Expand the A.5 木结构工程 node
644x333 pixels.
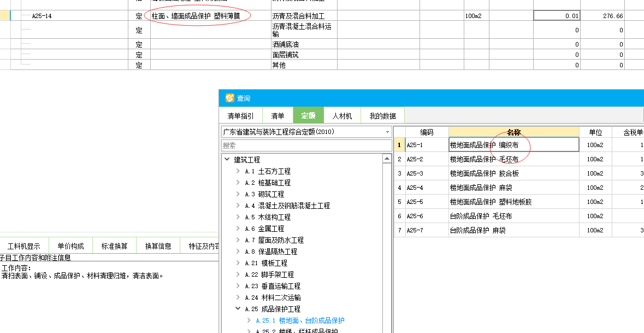pyautogui.click(x=238, y=217)
